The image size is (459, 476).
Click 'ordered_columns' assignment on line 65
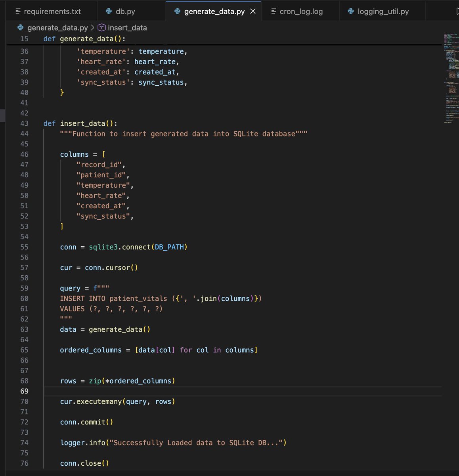[x=159, y=350]
